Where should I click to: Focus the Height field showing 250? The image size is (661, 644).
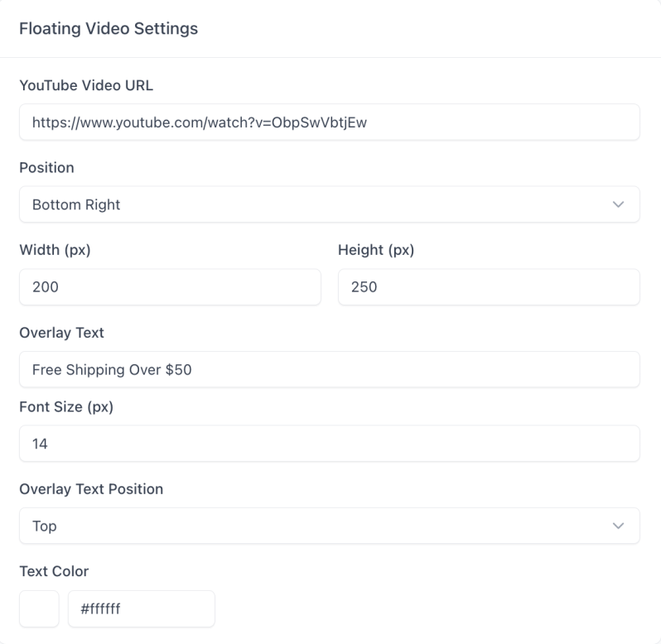489,287
